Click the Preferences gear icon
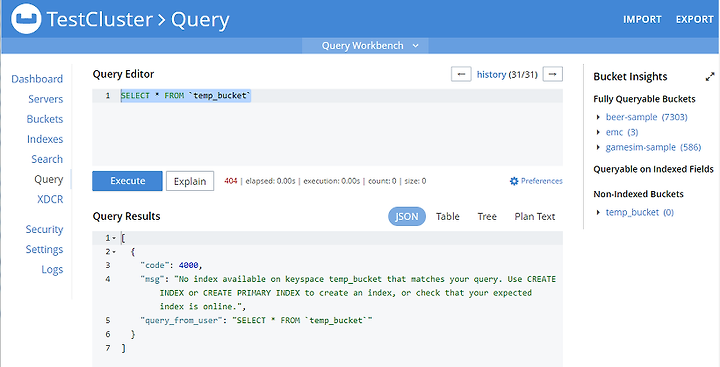Viewport: 720px width, 367px height. tap(514, 181)
